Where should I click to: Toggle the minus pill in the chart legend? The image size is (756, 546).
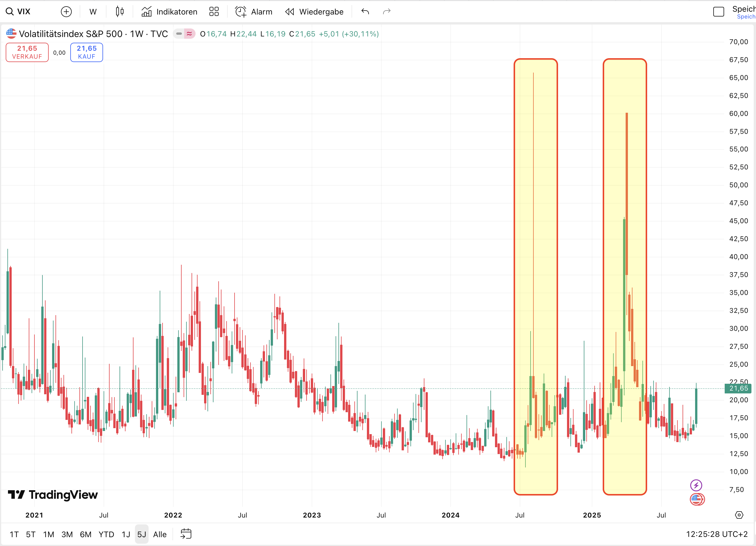click(x=179, y=34)
